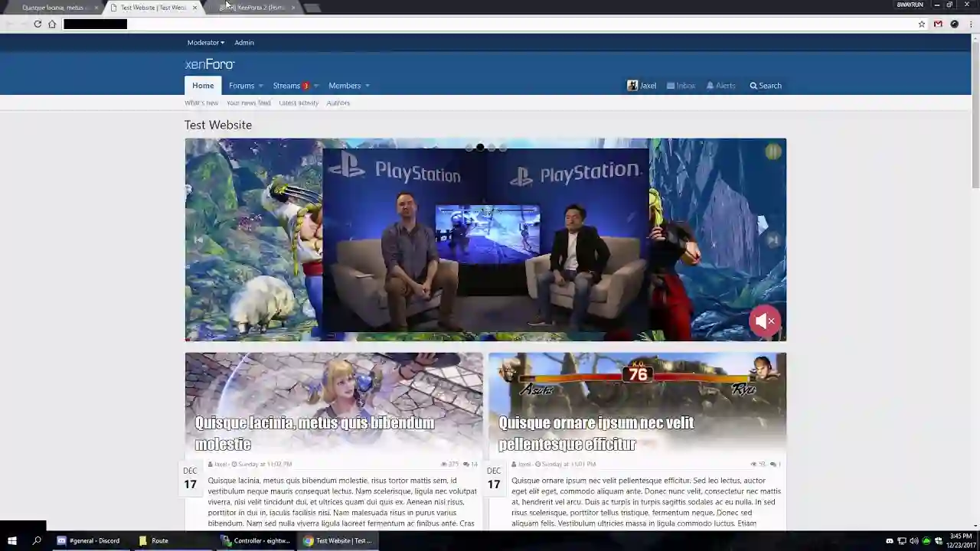980x551 pixels.
Task: Close the 'Test Website' browser tab
Action: pos(194,8)
